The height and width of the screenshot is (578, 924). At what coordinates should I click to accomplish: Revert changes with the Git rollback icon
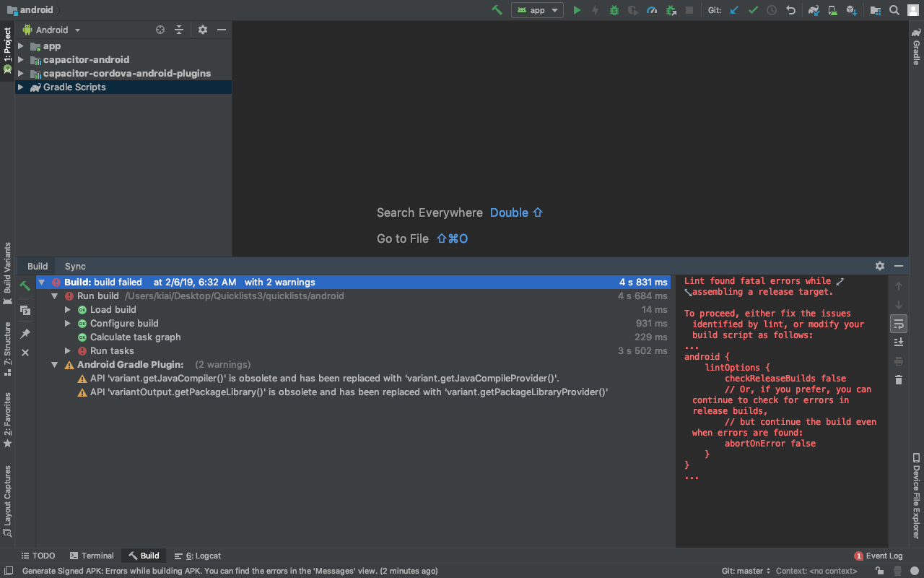790,10
